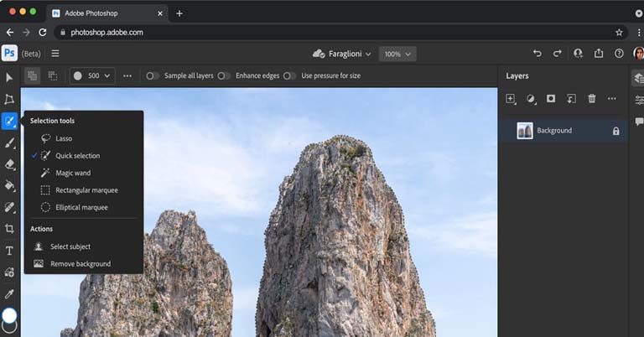
Task: Add a layer mask icon
Action: tap(551, 99)
